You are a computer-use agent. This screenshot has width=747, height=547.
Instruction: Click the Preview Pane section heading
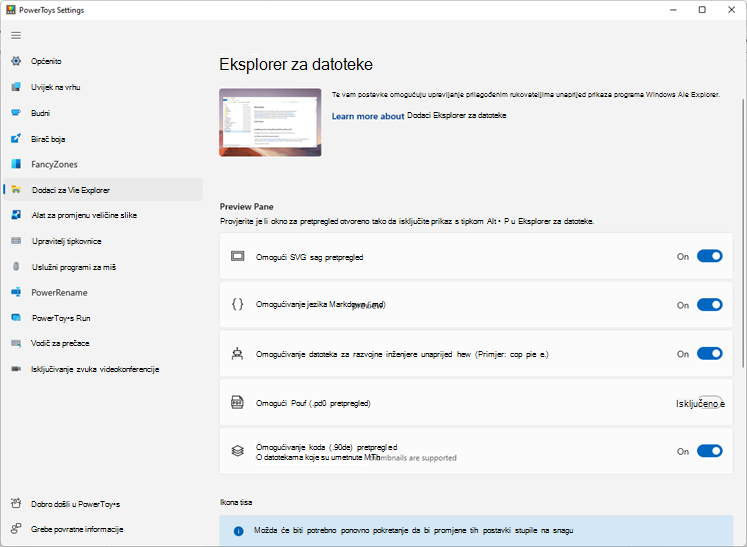click(x=246, y=206)
